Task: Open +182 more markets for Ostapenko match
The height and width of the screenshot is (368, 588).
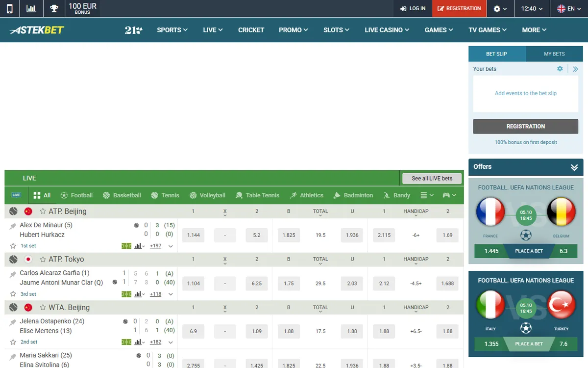Action: tap(155, 342)
